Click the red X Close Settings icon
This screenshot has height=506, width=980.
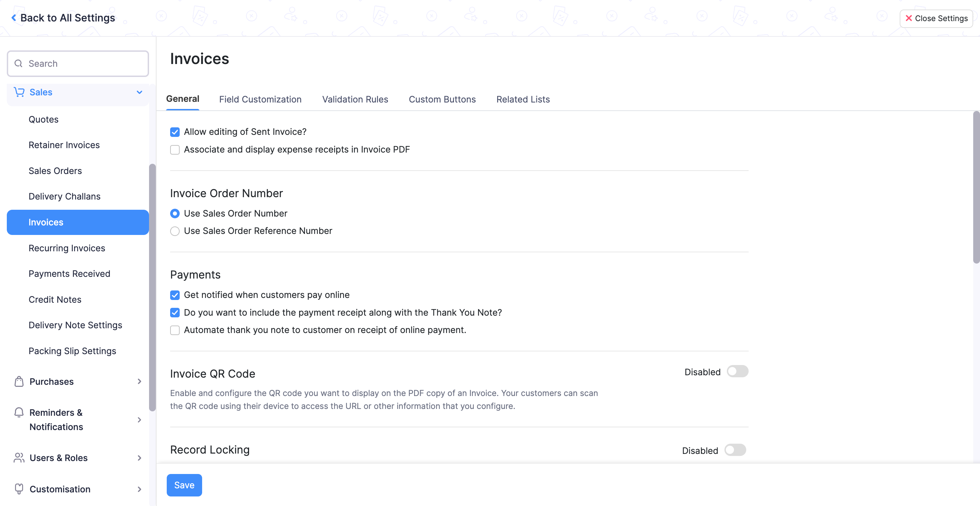pyautogui.click(x=910, y=18)
